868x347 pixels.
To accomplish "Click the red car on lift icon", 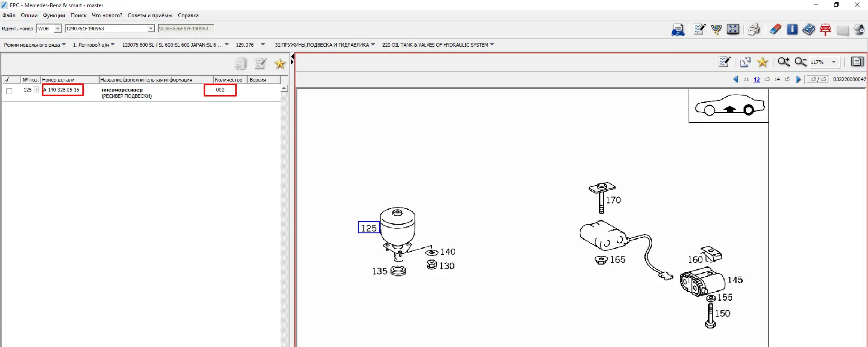I will coord(825,29).
